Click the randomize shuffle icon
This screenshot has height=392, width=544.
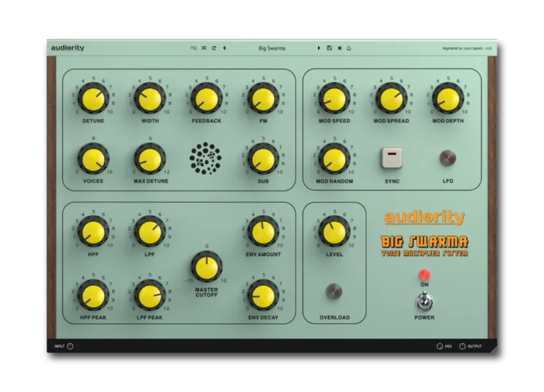204,48
